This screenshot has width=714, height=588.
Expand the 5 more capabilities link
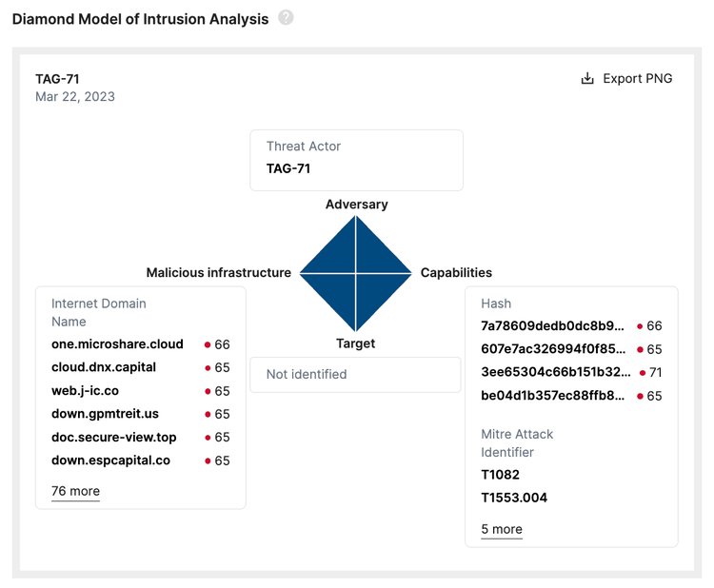coord(502,529)
